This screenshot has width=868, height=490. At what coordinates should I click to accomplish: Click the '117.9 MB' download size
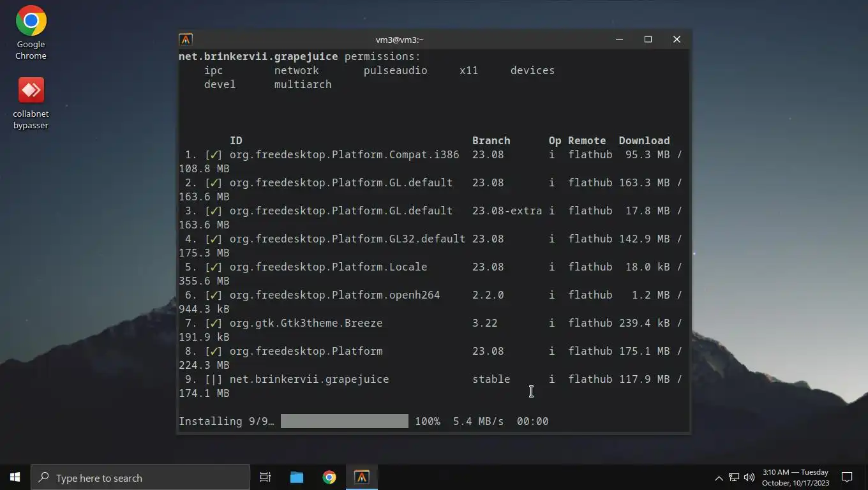645,379
